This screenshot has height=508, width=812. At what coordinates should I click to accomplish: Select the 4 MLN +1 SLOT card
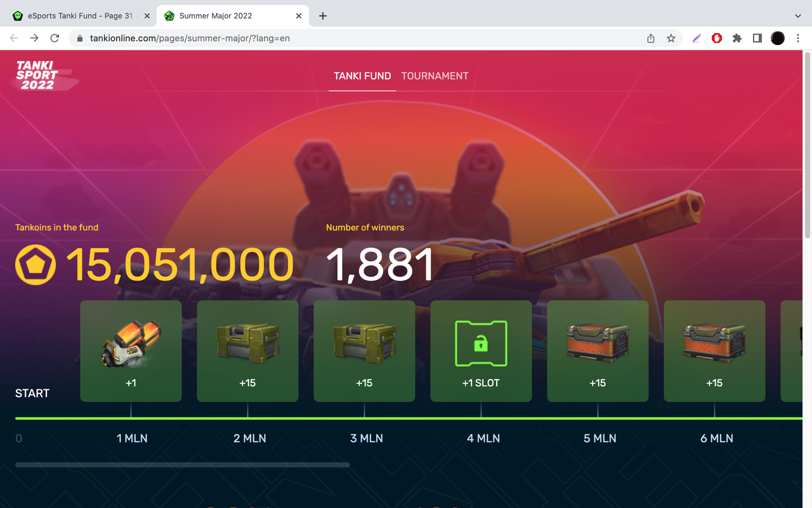481,351
